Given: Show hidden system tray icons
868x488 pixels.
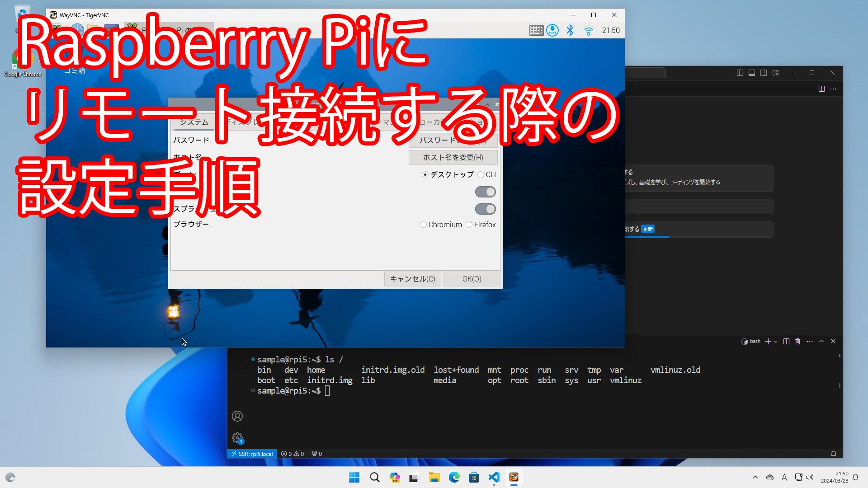Looking at the screenshot, I should (755, 478).
